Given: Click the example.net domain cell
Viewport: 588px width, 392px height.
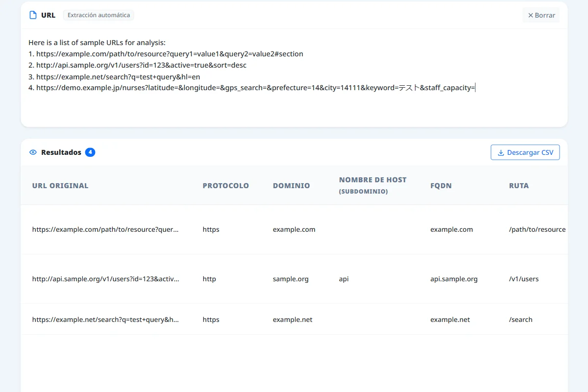Looking at the screenshot, I should point(293,319).
